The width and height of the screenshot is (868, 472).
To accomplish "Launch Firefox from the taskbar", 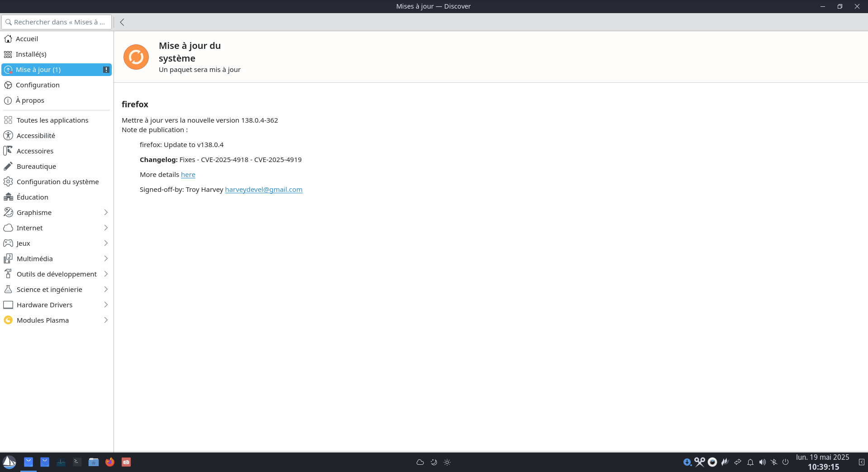I will [x=110, y=462].
